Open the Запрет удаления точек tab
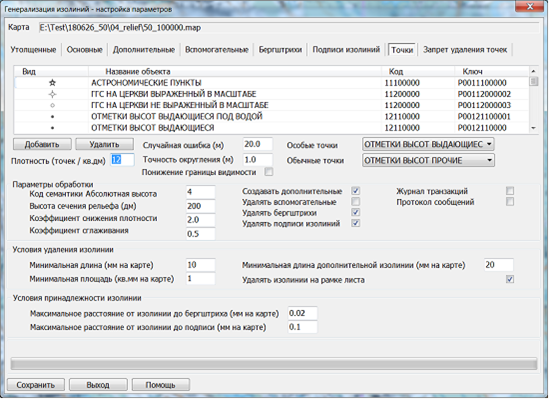Screen dimensions: 549x399 465,50
